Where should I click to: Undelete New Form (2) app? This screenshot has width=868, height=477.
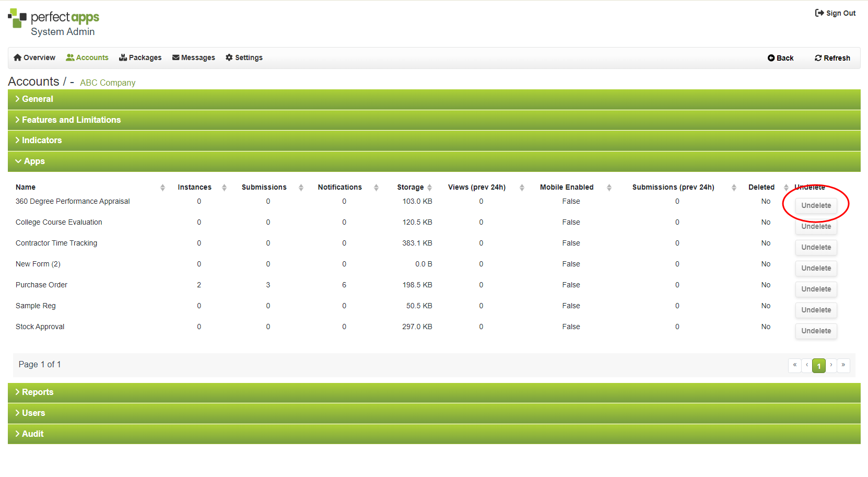click(816, 269)
